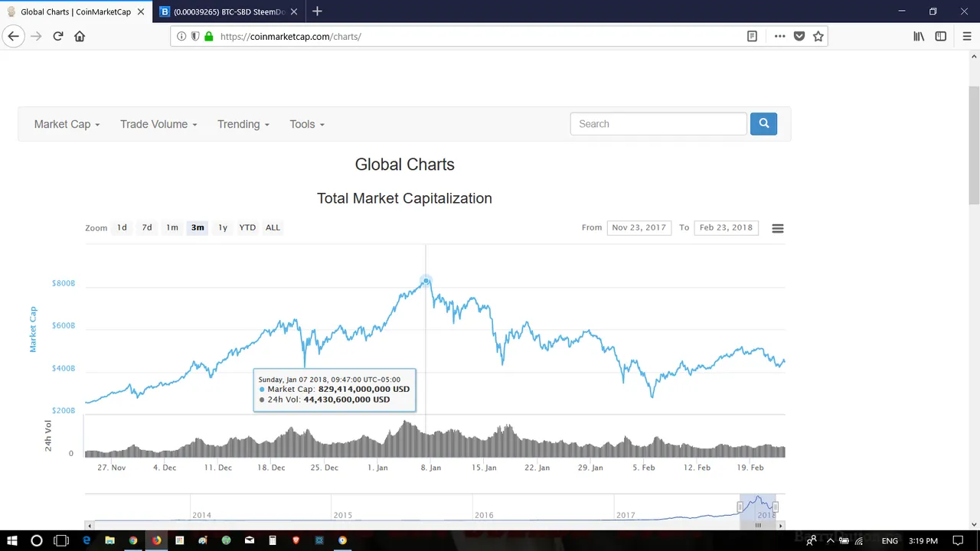This screenshot has width=980, height=551.
Task: Open the Firefox Library icon
Action: click(x=919, y=36)
